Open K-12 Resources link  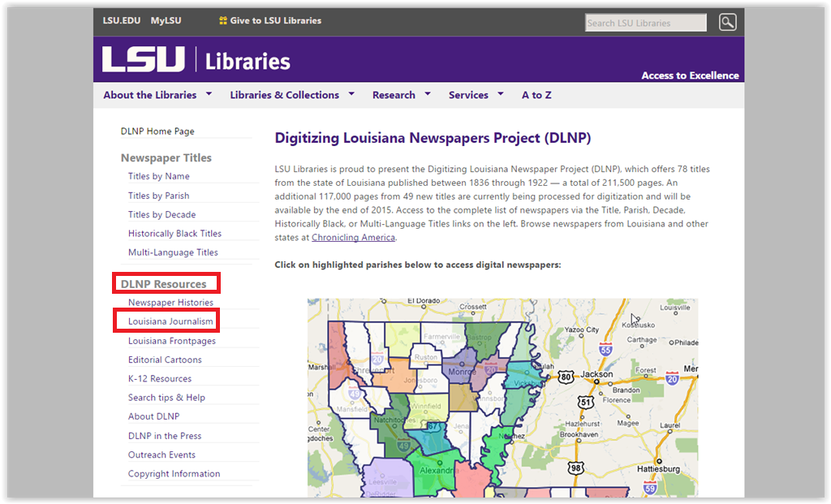[x=160, y=378]
